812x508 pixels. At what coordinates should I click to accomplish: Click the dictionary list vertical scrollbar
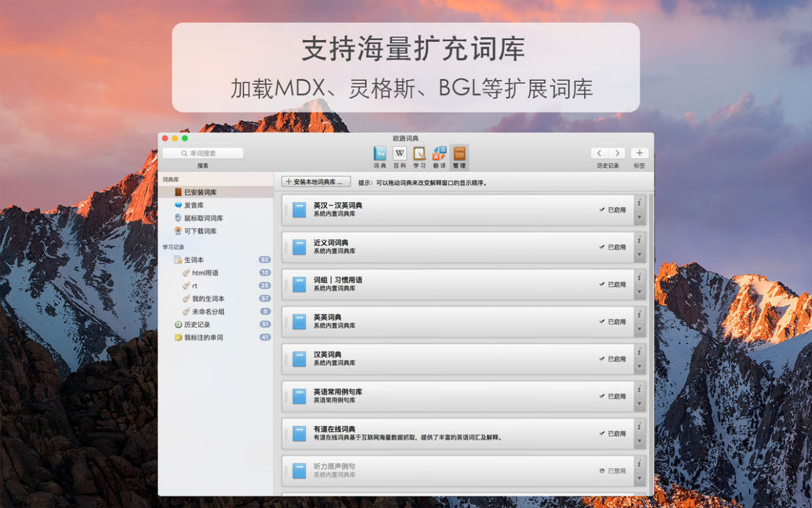[650, 343]
